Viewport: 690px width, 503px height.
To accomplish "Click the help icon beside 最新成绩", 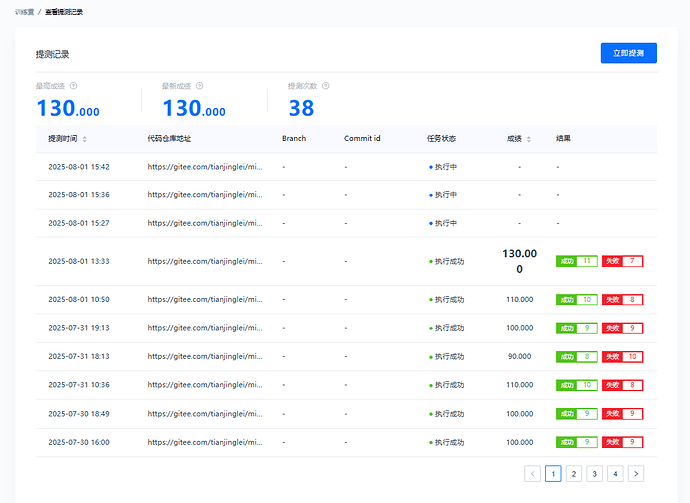I will 199,86.
